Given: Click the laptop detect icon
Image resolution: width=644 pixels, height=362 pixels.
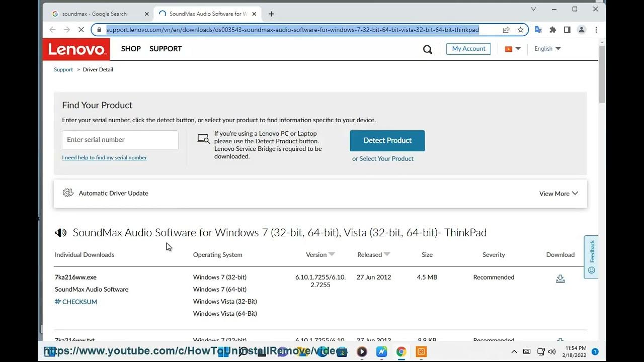Looking at the screenshot, I should click(204, 139).
